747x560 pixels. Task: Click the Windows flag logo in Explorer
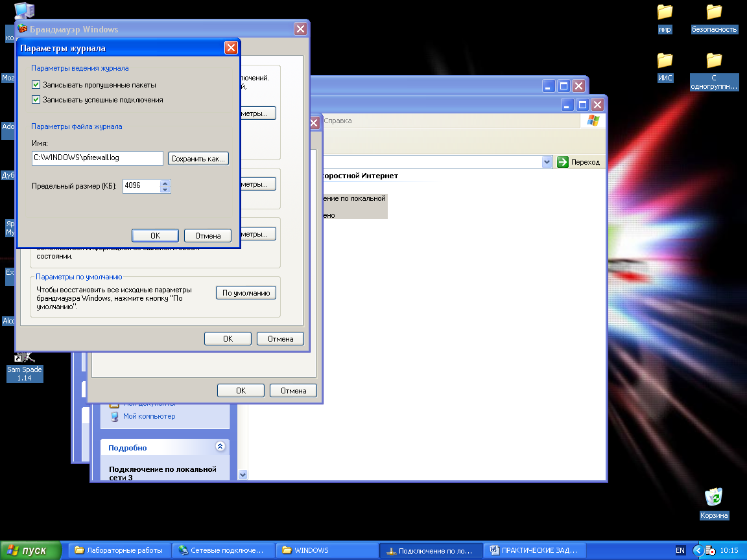point(593,121)
